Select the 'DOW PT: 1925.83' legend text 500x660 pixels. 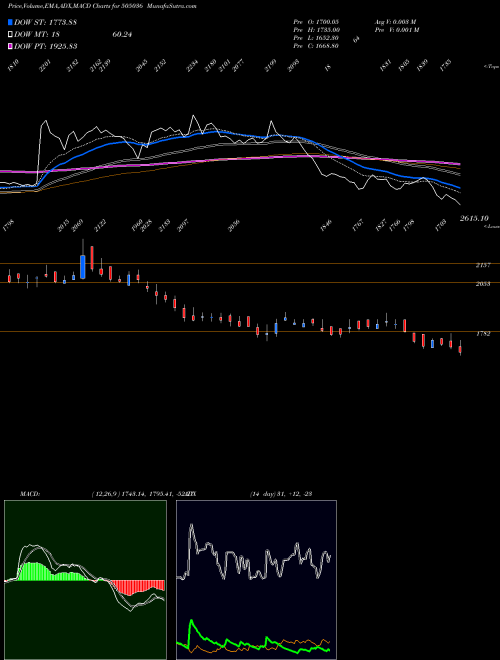pos(45,46)
